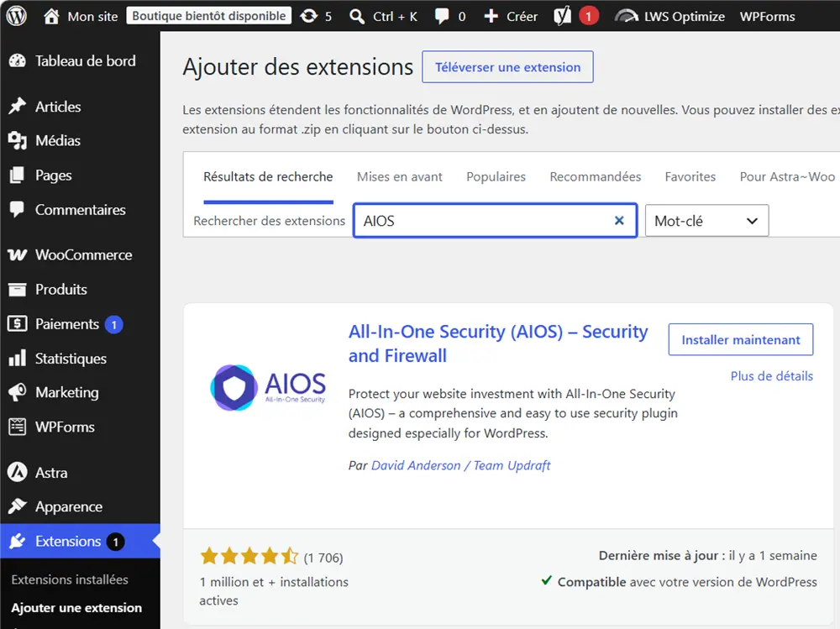Open the Yoast SEO icon in the admin bar
The width and height of the screenshot is (840, 629).
[x=562, y=16]
